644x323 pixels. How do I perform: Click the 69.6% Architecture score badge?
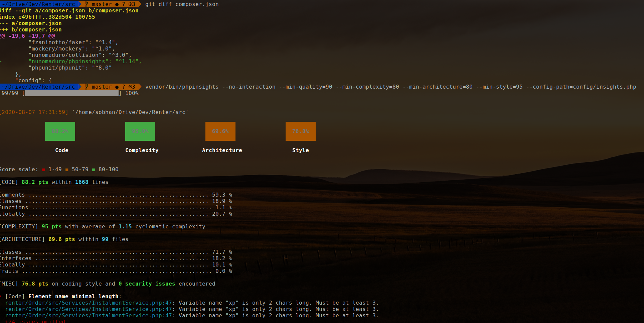(220, 131)
